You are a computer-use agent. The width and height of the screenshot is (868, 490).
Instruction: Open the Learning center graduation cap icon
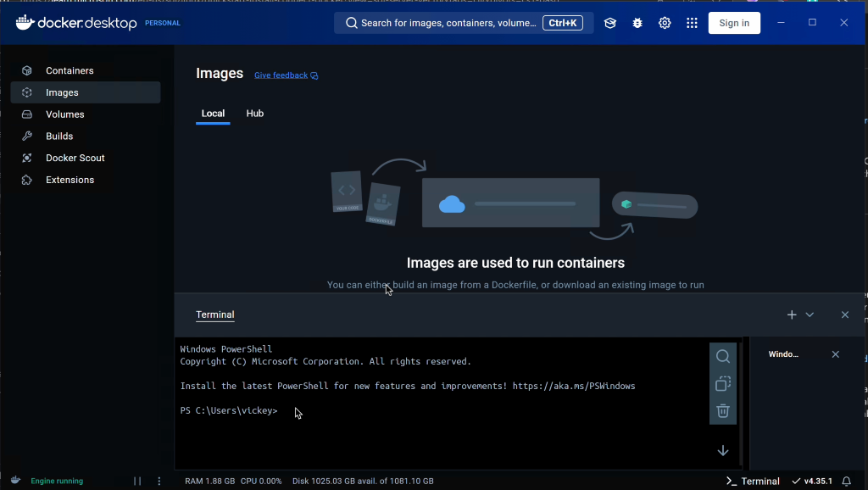(x=610, y=23)
